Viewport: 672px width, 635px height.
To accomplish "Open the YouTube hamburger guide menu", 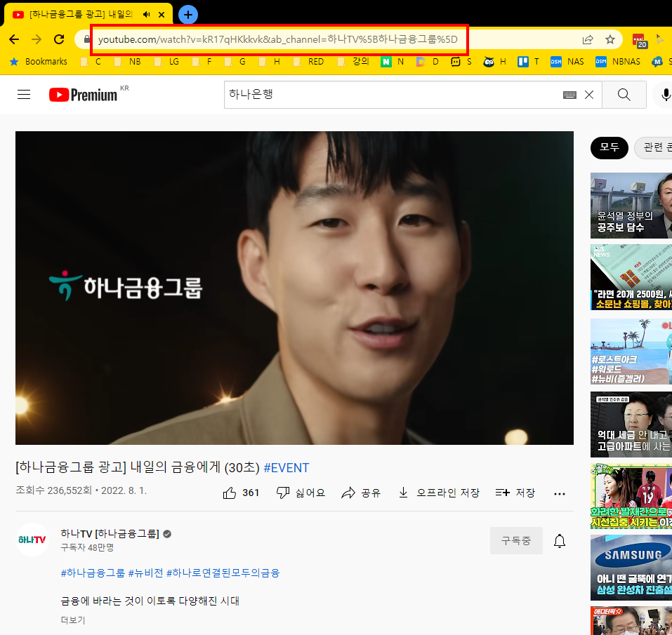I will coord(24,95).
